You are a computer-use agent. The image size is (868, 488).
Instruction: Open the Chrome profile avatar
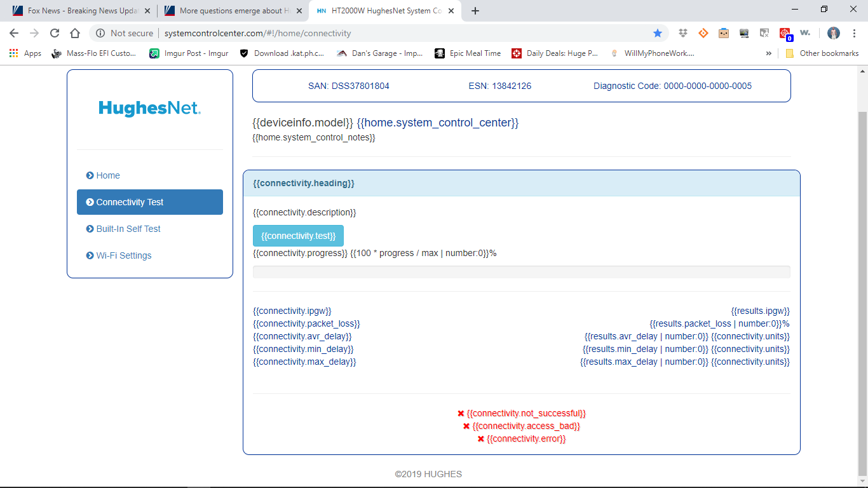(x=834, y=32)
